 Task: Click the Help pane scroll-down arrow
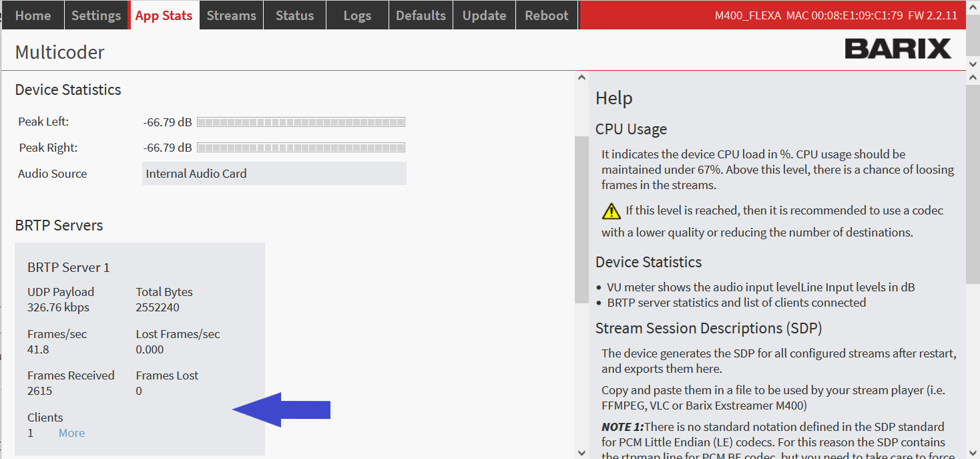pos(973,452)
